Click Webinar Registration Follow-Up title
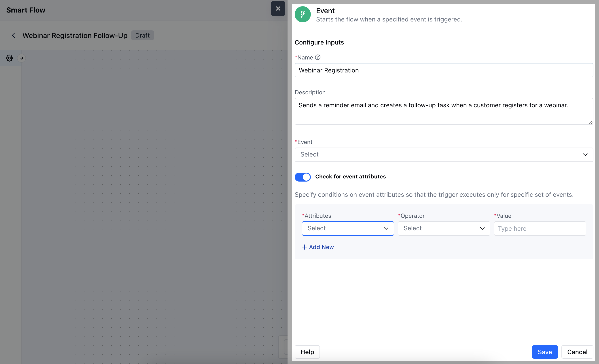This screenshot has width=599, height=364. pyautogui.click(x=75, y=36)
